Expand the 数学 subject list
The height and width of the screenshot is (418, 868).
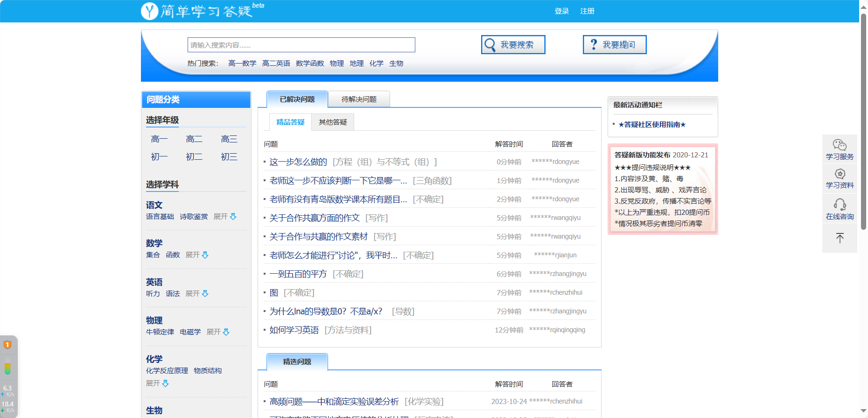click(x=197, y=255)
